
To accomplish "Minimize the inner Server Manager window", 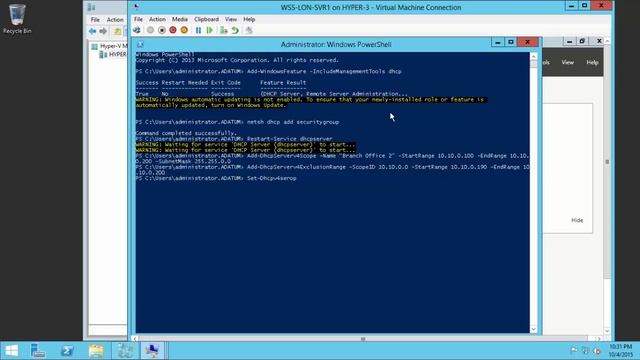I will (x=569, y=41).
